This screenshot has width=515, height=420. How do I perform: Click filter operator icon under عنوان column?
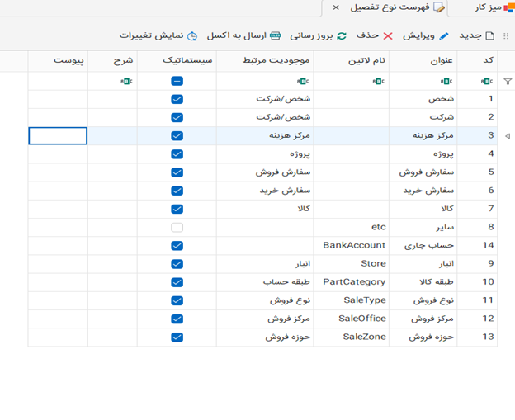point(446,81)
